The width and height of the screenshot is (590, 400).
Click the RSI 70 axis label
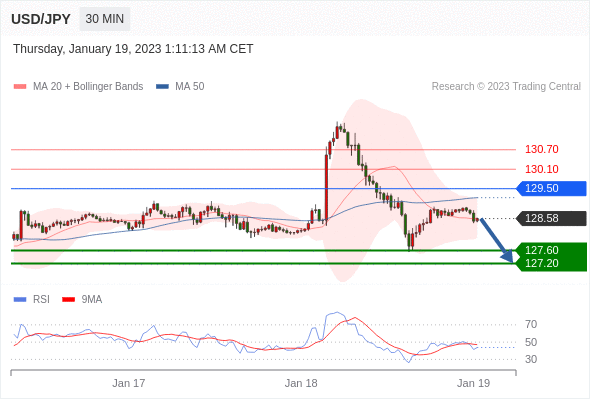[531, 324]
